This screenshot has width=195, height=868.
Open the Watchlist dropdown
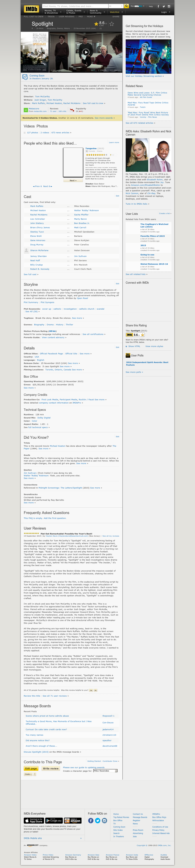[116, 12]
